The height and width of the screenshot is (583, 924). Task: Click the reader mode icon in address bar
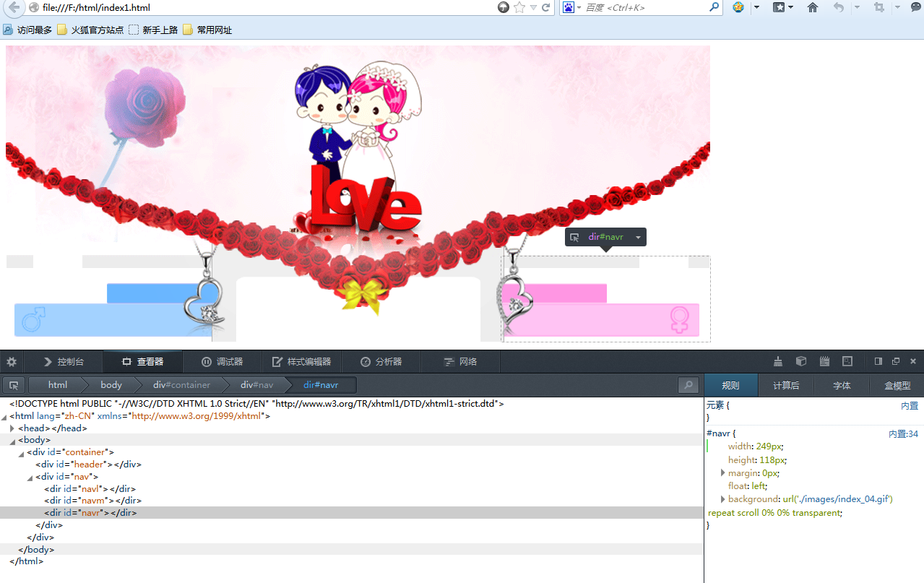click(x=504, y=7)
